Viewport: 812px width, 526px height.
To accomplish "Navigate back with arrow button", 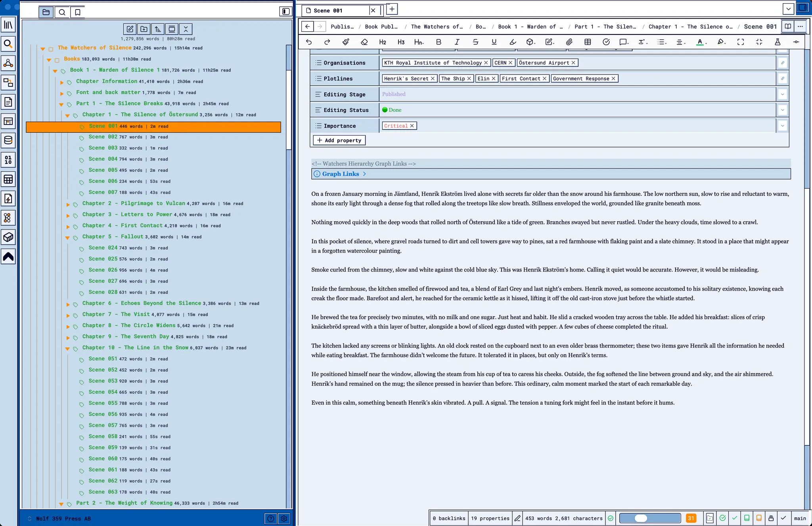I will point(308,27).
